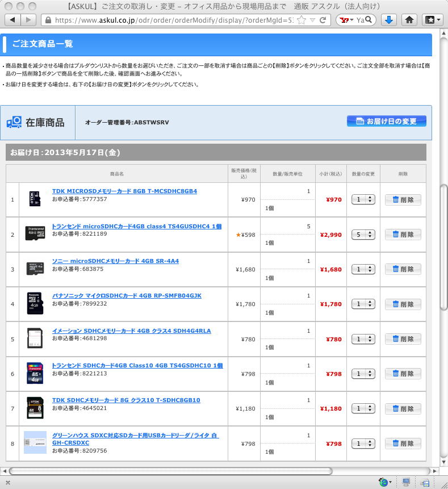
Task: Open quantity dropdown for Imation SDH4G4RLA
Action: (363, 339)
